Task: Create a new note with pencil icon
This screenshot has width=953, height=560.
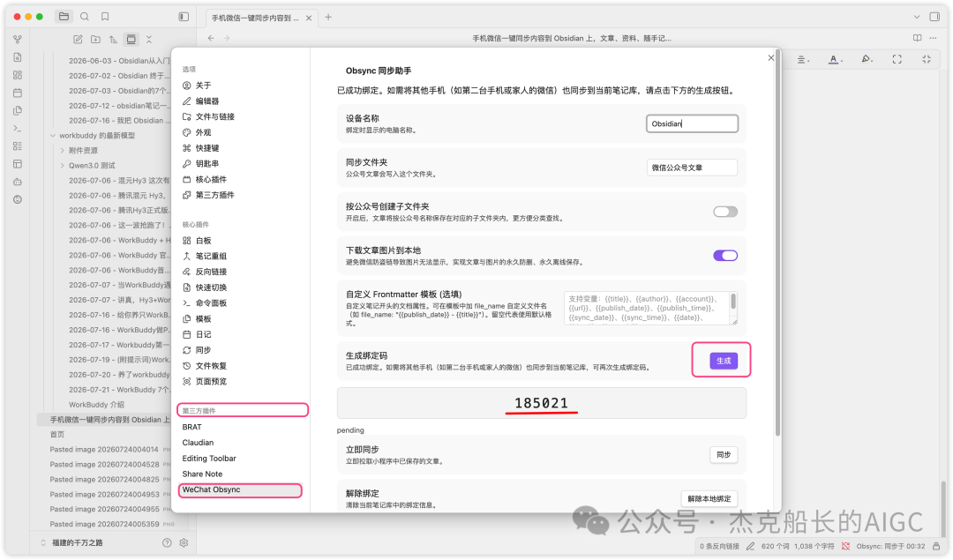Action: pyautogui.click(x=78, y=40)
